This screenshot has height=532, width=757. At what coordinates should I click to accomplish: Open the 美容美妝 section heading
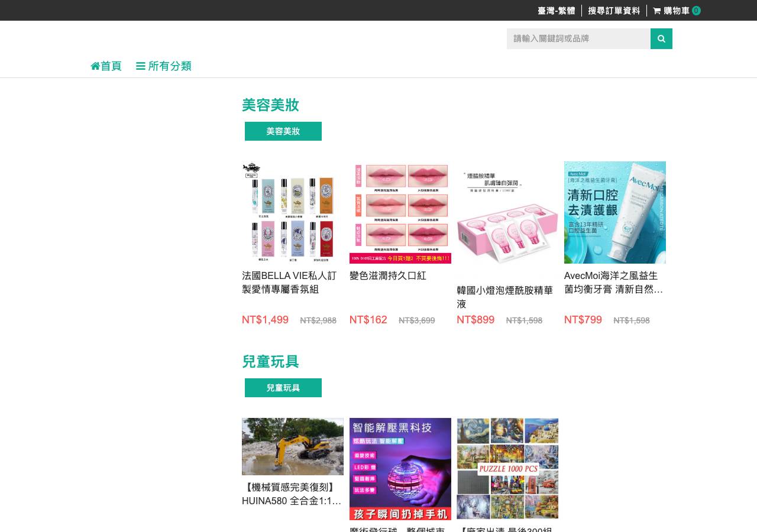coord(270,105)
